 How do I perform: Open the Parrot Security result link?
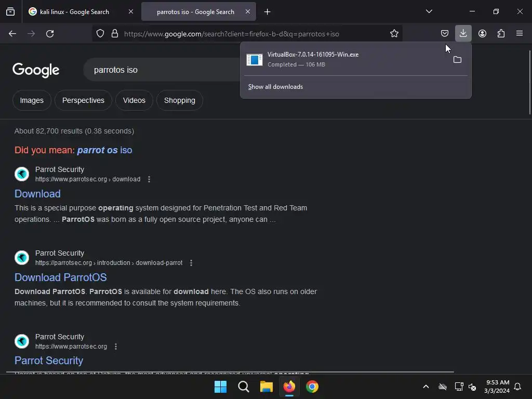click(x=49, y=361)
